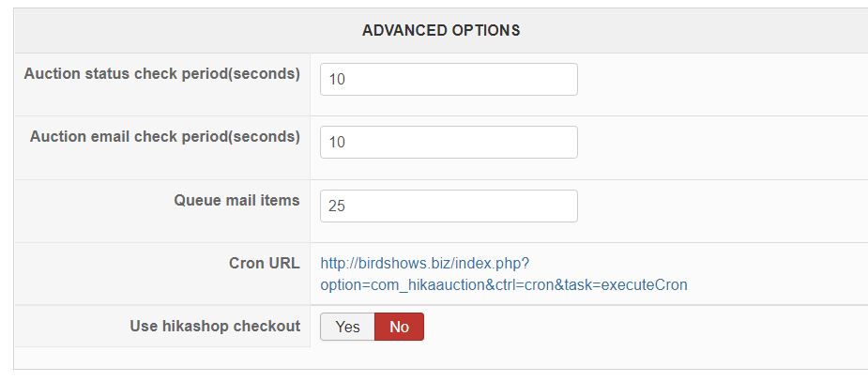
Task: Click the Auction email check period label
Action: pyautogui.click(x=165, y=136)
